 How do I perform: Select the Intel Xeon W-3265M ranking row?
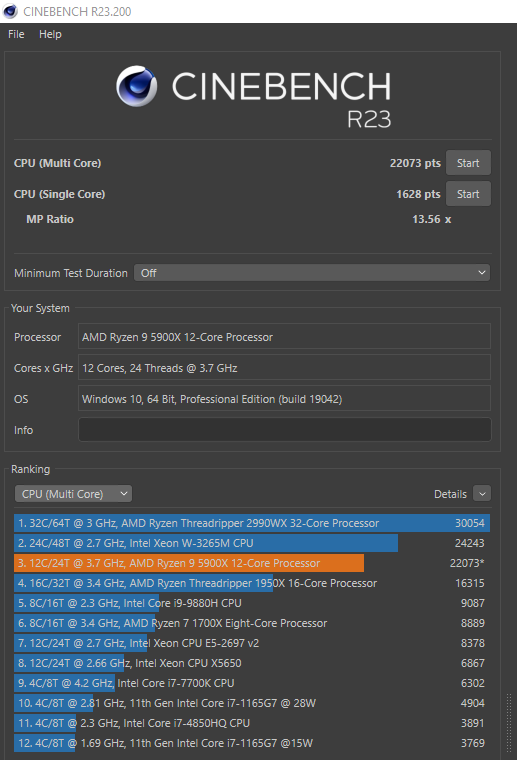tap(252, 543)
